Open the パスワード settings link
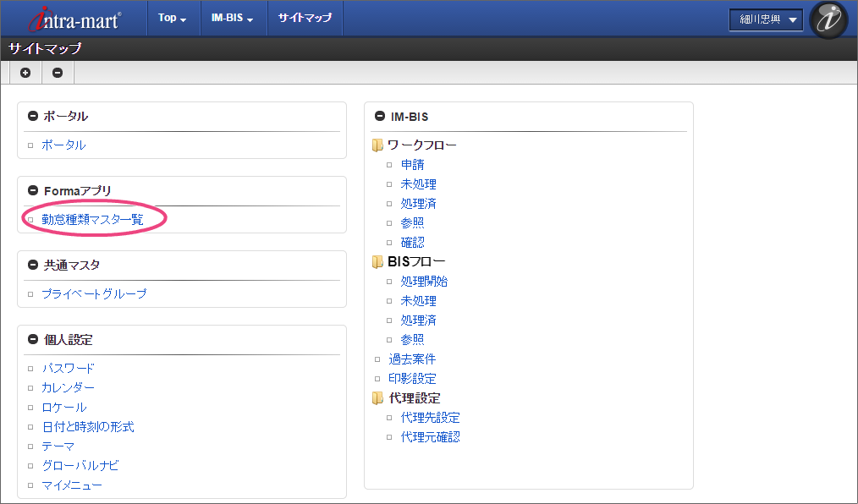The image size is (858, 504). pyautogui.click(x=68, y=369)
